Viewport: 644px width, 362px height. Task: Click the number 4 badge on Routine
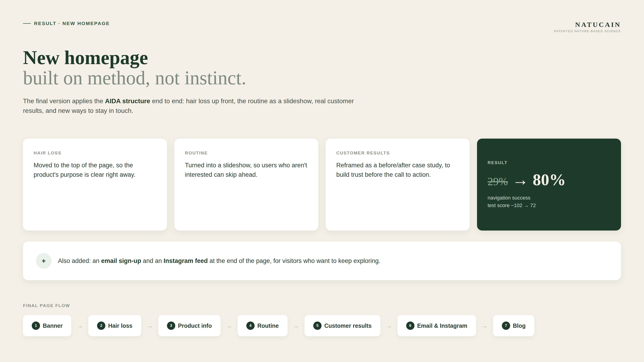(x=250, y=325)
